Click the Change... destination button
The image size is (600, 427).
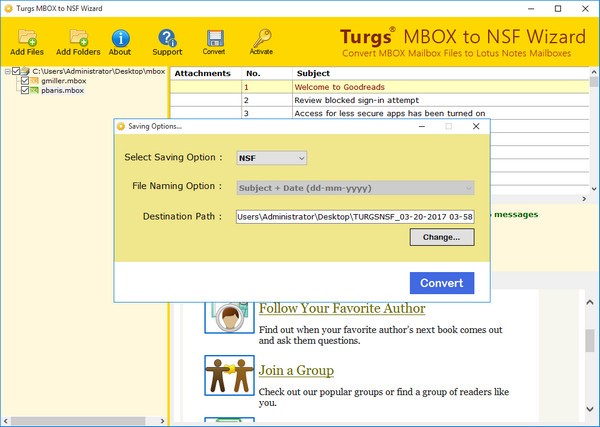pos(441,237)
